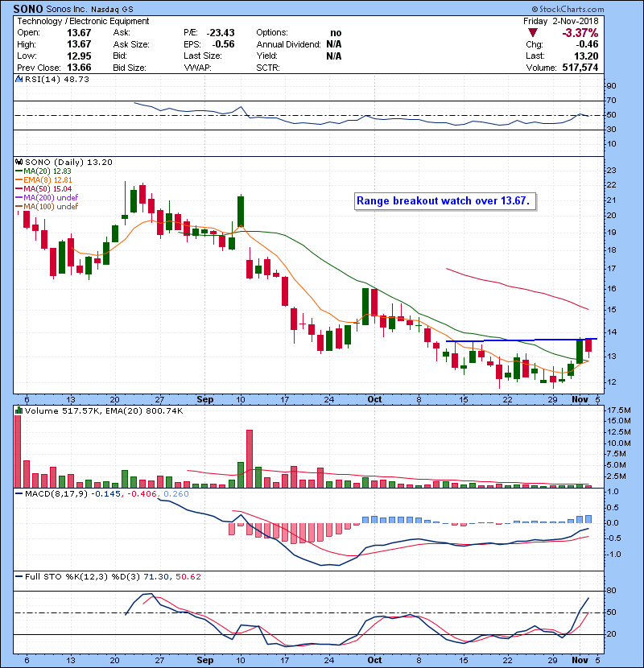Click the Sonos Inc. Nasdaq GS company name

coord(89,9)
